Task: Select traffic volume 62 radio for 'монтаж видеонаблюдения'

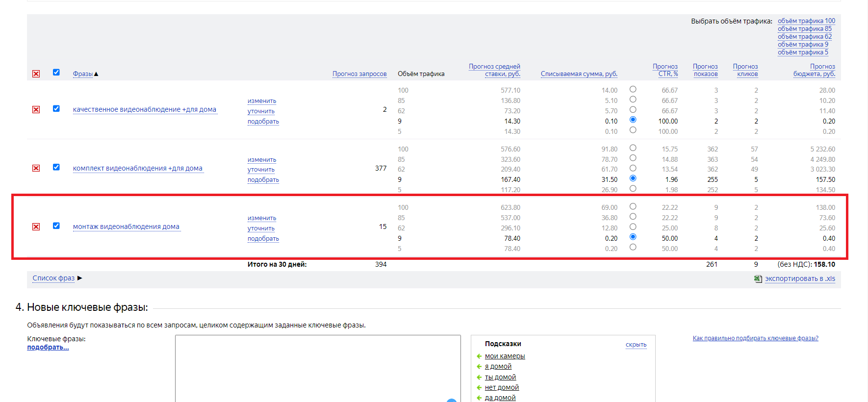Action: click(x=633, y=227)
